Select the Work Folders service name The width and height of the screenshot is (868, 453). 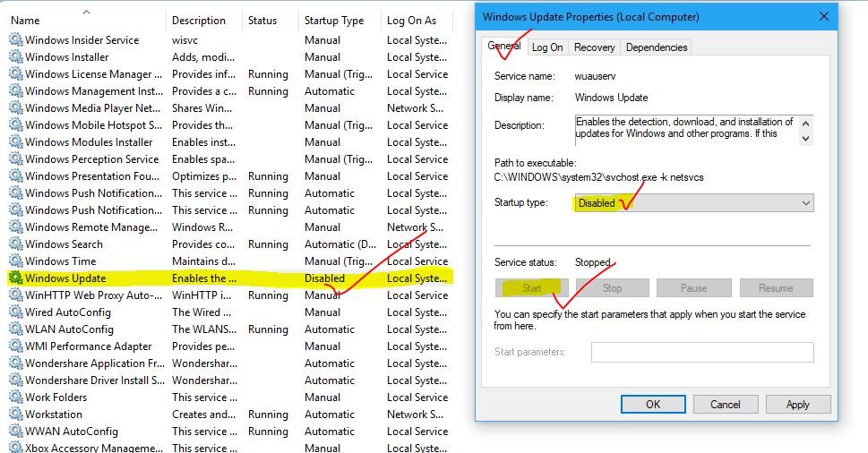click(56, 397)
